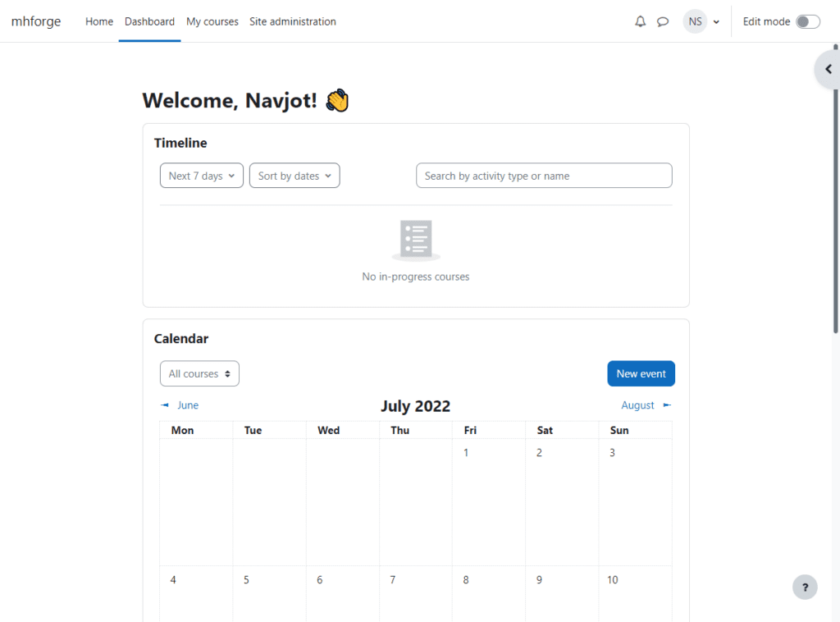Click the NS user avatar
This screenshot has height=622, width=840.
tap(695, 22)
